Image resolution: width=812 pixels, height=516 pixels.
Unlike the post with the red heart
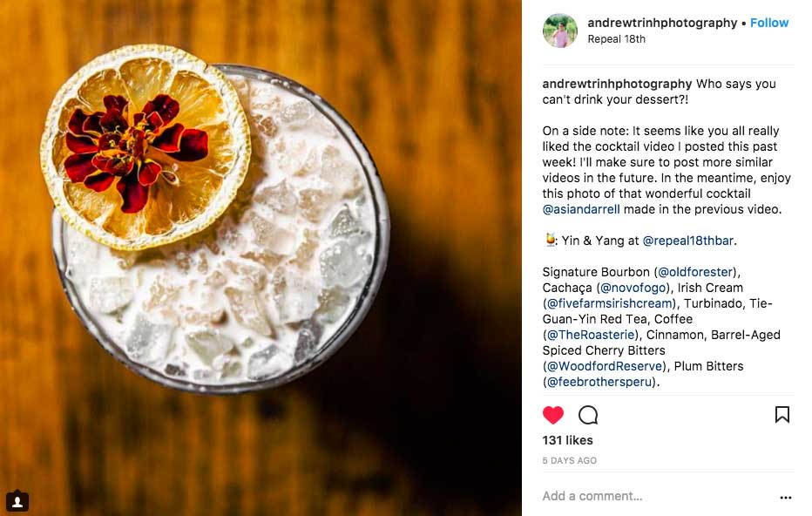tap(553, 415)
